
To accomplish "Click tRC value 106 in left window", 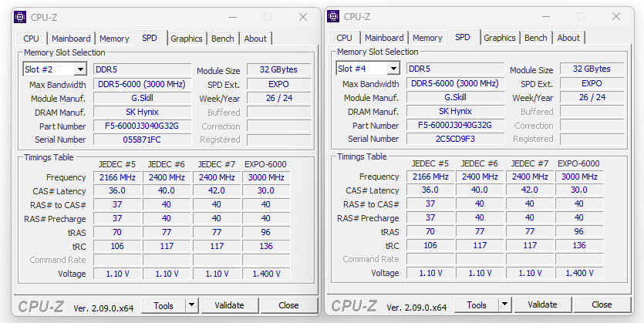I will 117,246.
